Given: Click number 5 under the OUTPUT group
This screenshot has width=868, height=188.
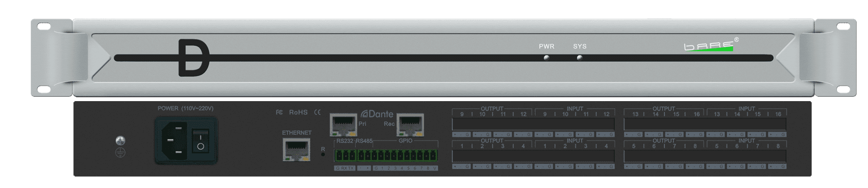Looking at the screenshot, I should (634, 146).
